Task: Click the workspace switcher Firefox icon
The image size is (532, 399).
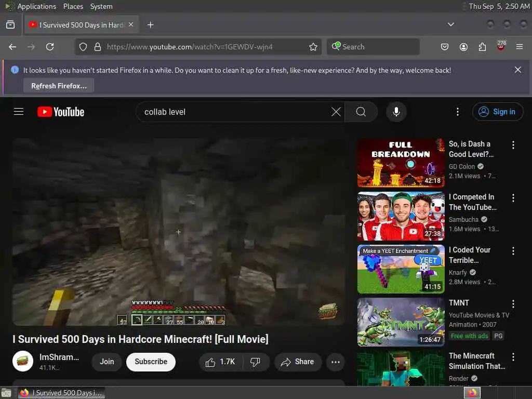Action: pyautogui.click(x=472, y=393)
